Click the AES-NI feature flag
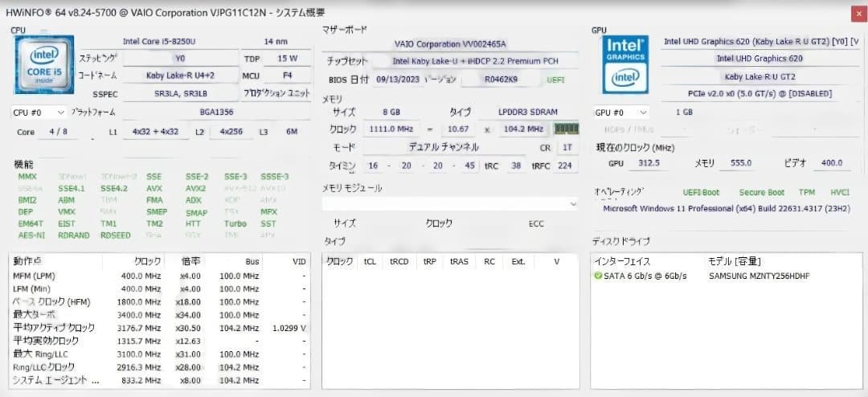This screenshot has height=397, width=868. 31,235
